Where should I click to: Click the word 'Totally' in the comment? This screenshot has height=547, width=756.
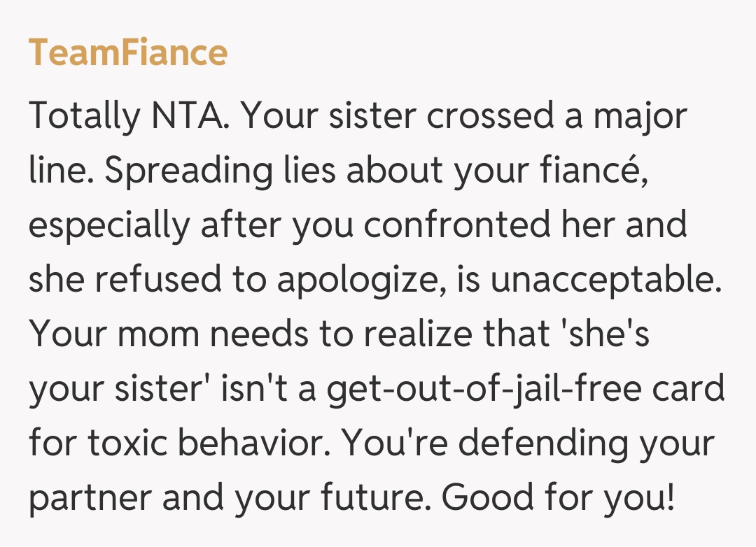point(84,117)
